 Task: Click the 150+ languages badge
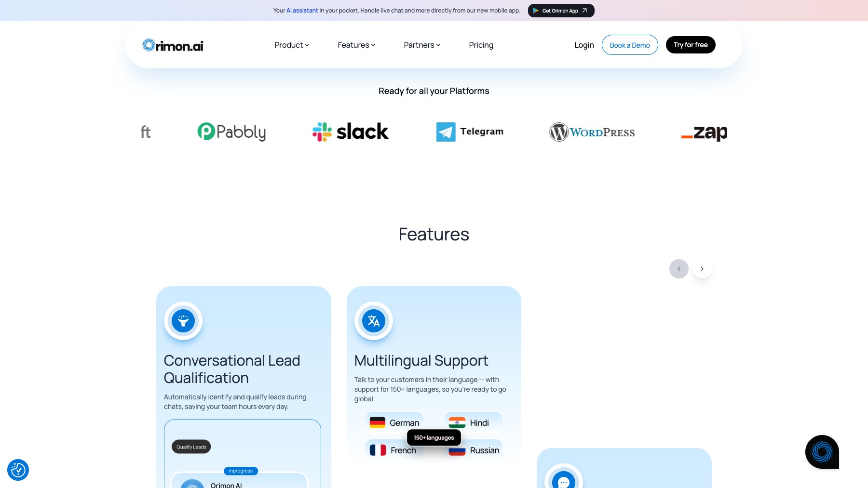(434, 437)
